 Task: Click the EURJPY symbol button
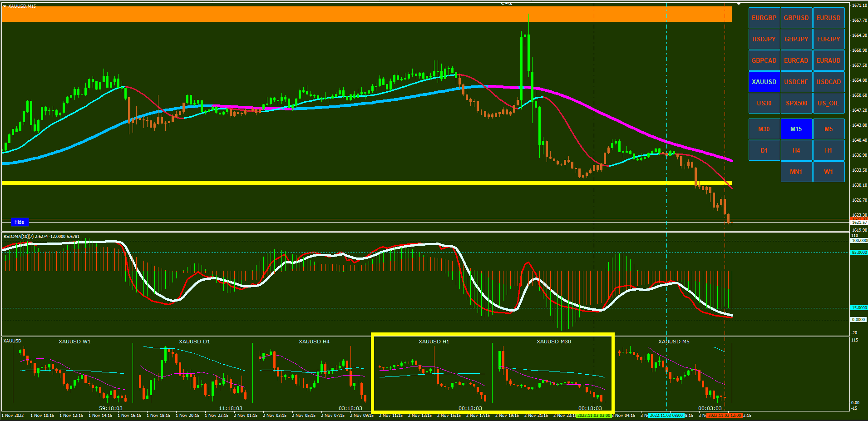[x=829, y=39]
